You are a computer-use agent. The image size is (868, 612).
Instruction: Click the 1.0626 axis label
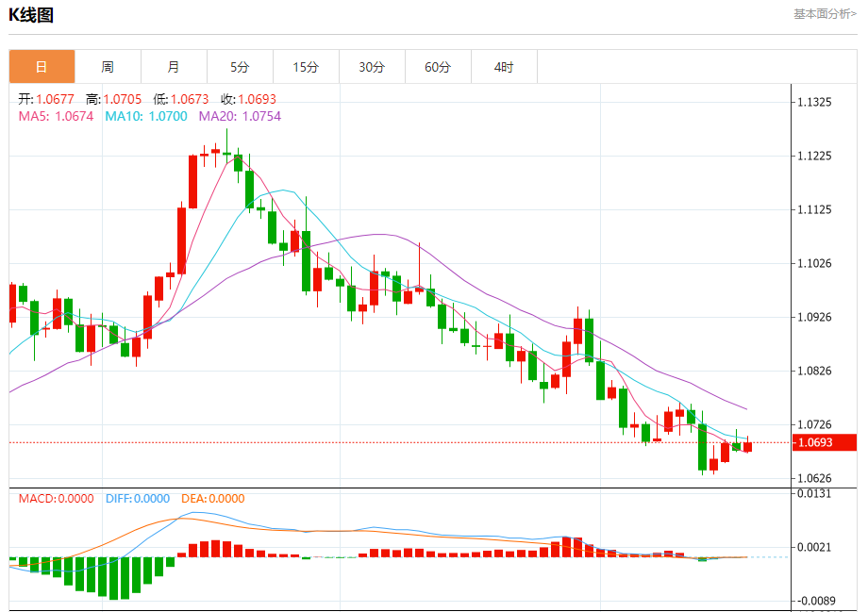click(814, 478)
